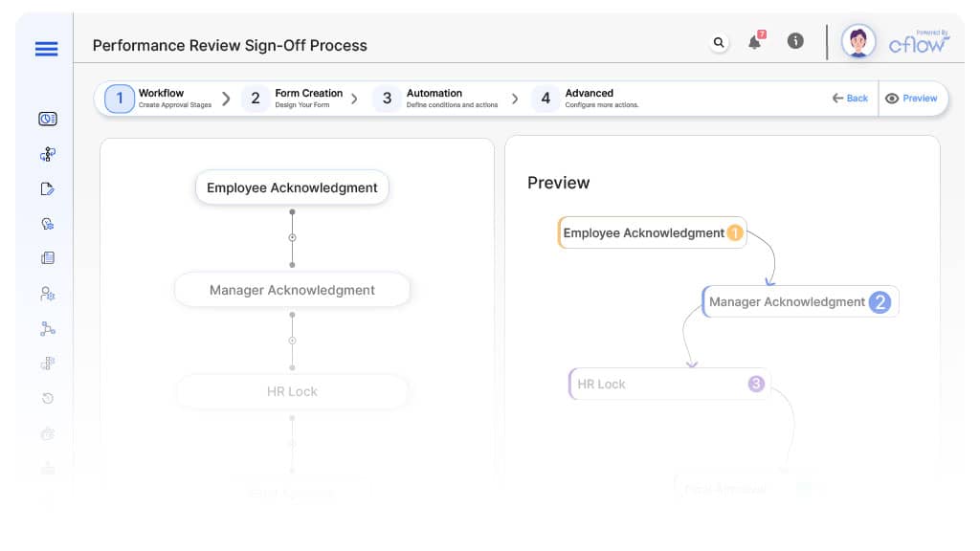Select Employee Acknowledgment stage node
The height and width of the screenshot is (551, 980).
292,187
